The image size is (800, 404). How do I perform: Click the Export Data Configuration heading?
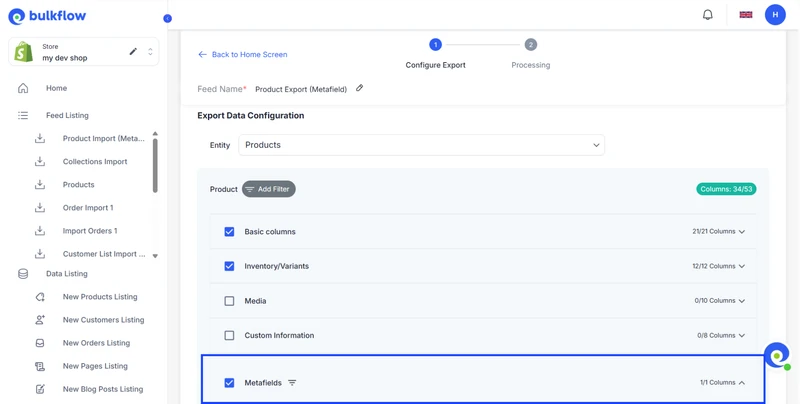click(251, 116)
